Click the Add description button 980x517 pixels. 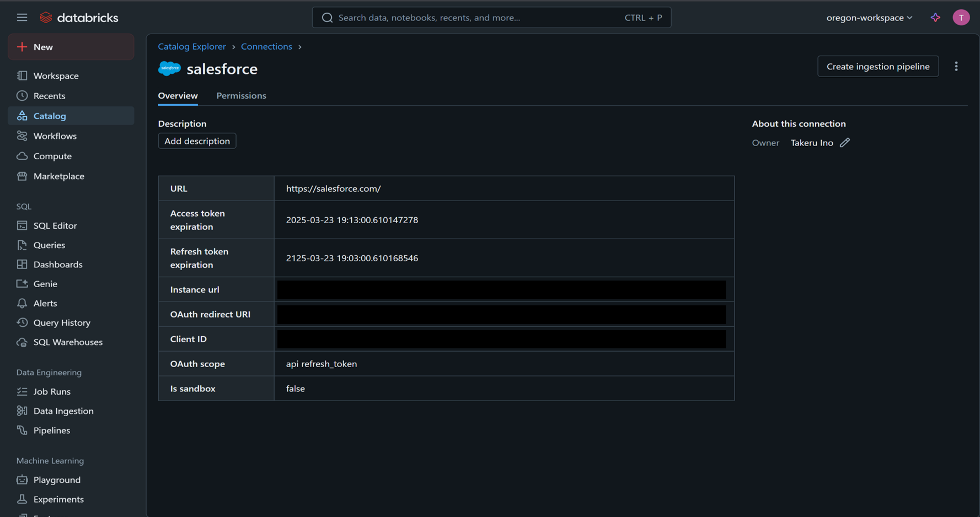(x=197, y=141)
